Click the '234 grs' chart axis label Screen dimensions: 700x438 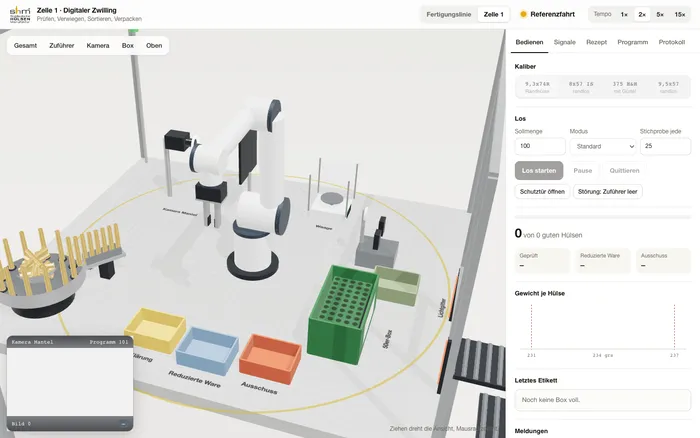603,355
